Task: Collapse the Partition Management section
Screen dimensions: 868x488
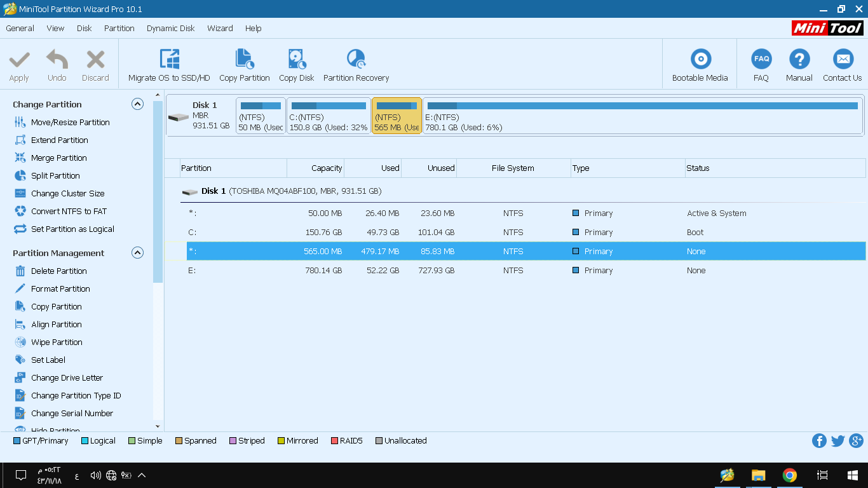Action: pos(137,253)
